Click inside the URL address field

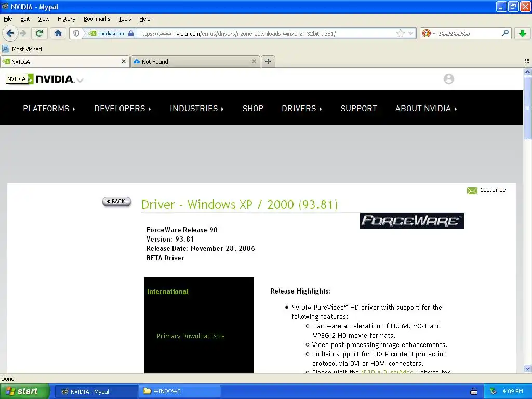point(267,34)
